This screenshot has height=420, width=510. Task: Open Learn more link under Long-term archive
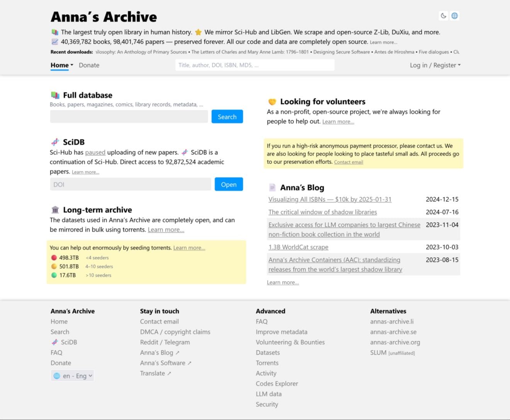click(x=166, y=230)
